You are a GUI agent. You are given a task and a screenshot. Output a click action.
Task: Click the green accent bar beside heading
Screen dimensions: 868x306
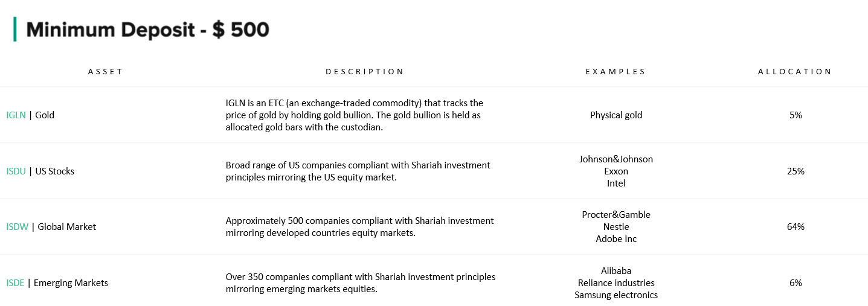coord(14,30)
